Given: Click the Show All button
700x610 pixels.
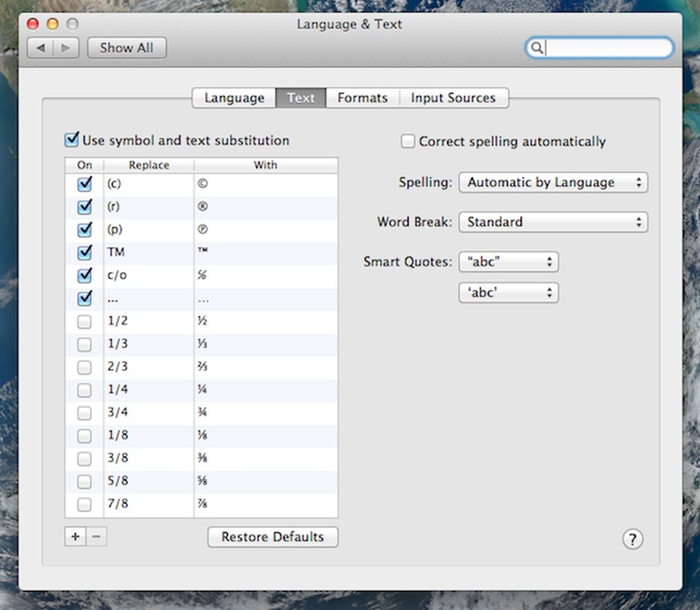Looking at the screenshot, I should [127, 48].
